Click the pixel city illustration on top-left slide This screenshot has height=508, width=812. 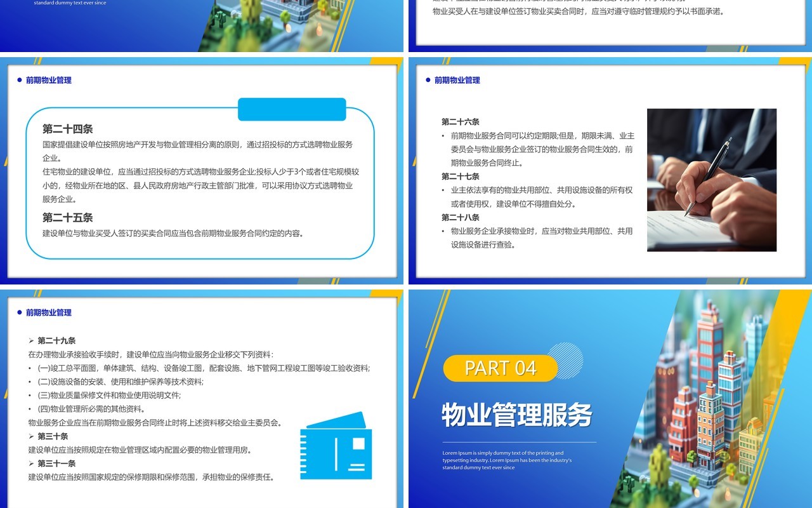point(273,25)
